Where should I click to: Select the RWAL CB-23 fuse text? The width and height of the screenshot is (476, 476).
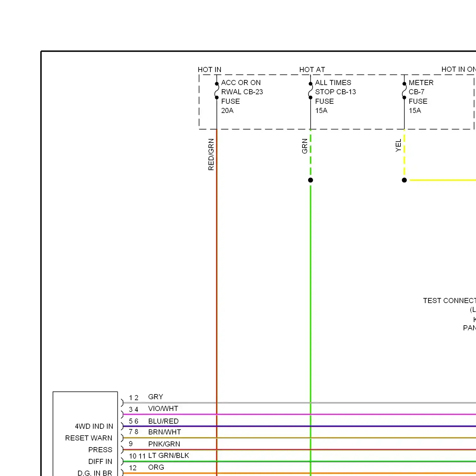pyautogui.click(x=242, y=92)
